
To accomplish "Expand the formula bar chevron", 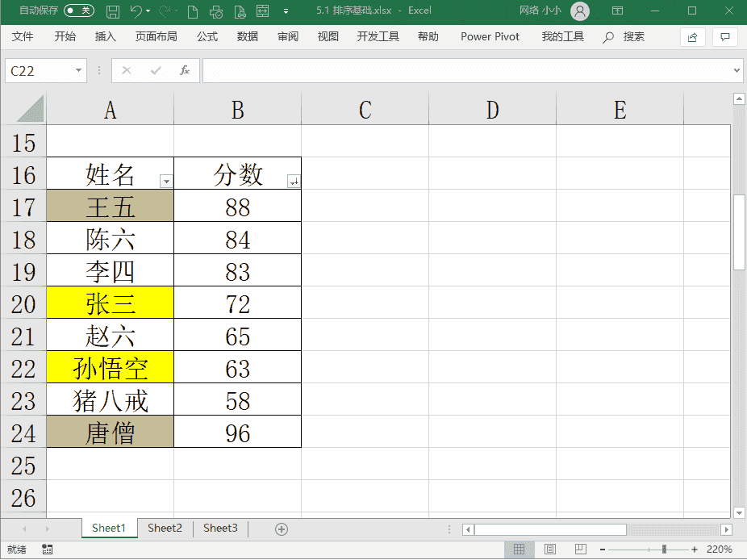I will pos(737,70).
